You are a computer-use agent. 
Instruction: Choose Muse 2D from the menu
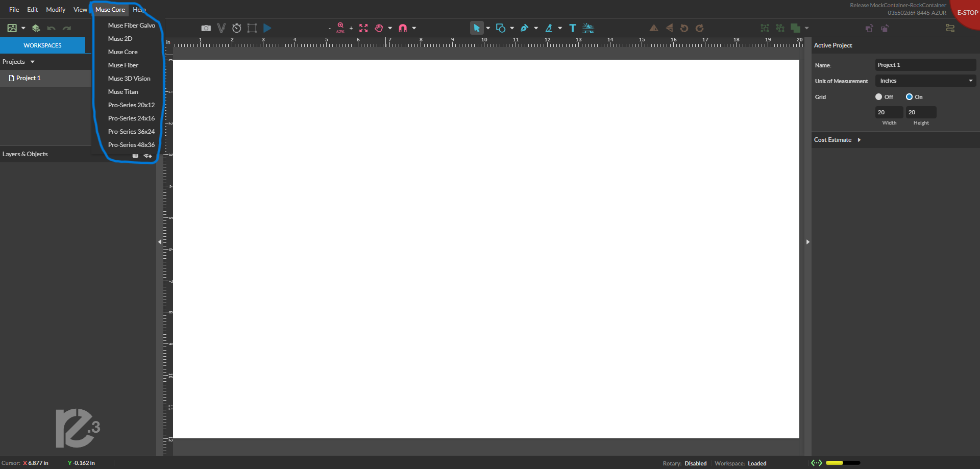click(120, 38)
